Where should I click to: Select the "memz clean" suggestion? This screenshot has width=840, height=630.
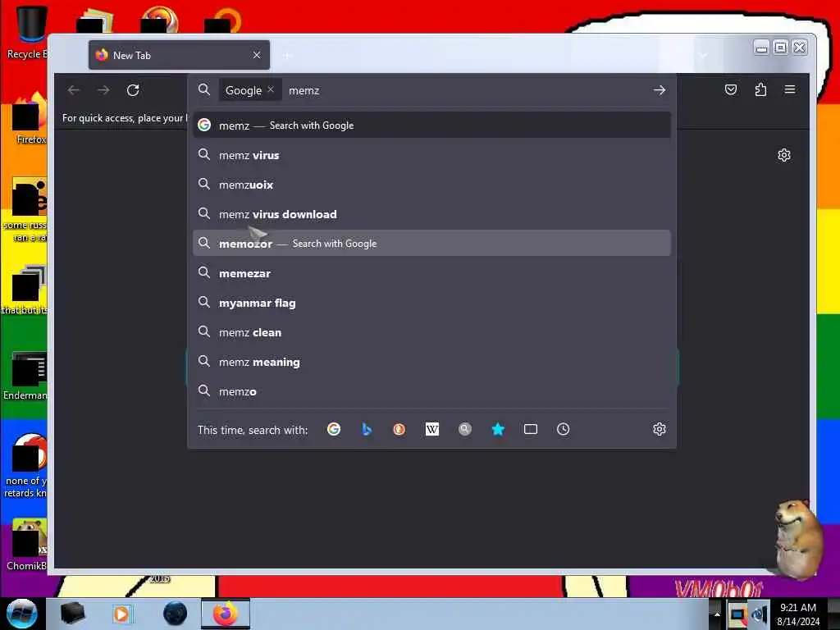click(x=431, y=332)
